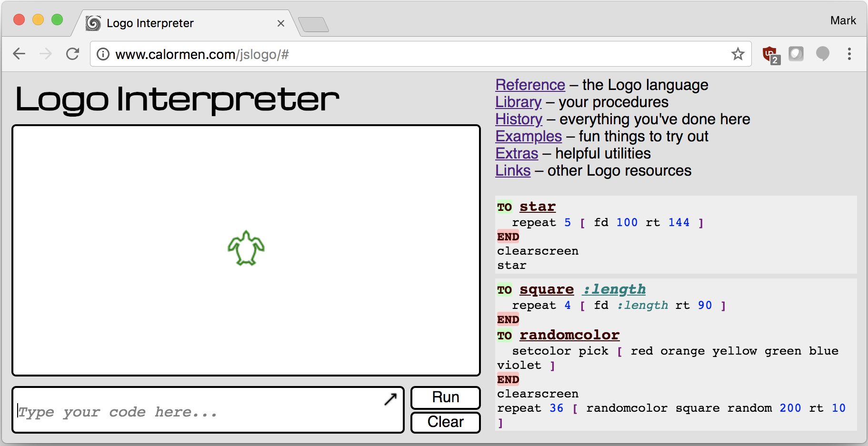Bookmark page with the star icon

point(738,54)
